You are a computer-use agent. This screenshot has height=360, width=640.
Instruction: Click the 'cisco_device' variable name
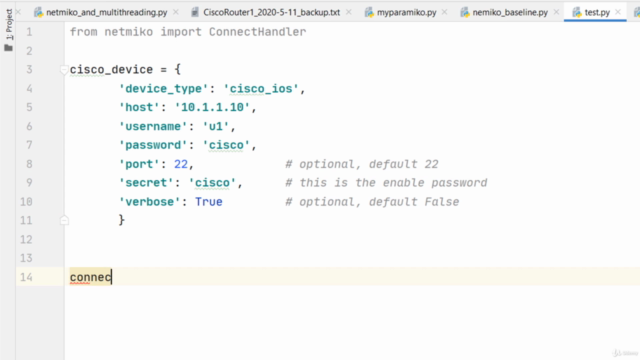111,70
